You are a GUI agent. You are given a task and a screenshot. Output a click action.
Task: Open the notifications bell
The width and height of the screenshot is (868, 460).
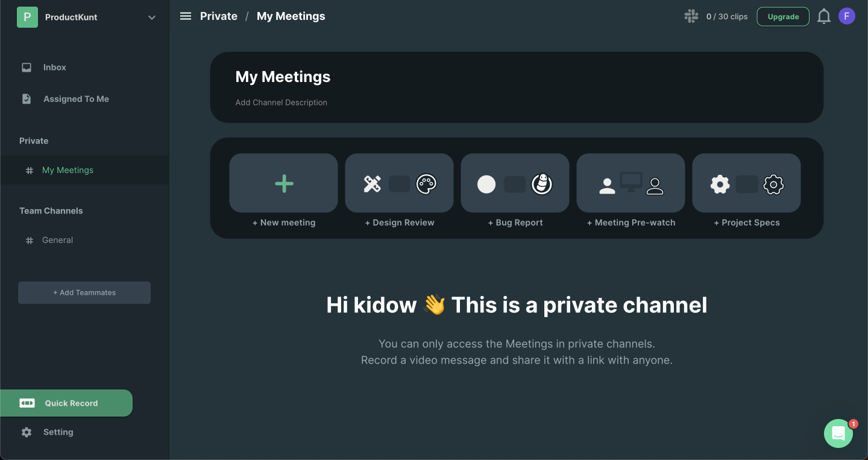click(823, 17)
